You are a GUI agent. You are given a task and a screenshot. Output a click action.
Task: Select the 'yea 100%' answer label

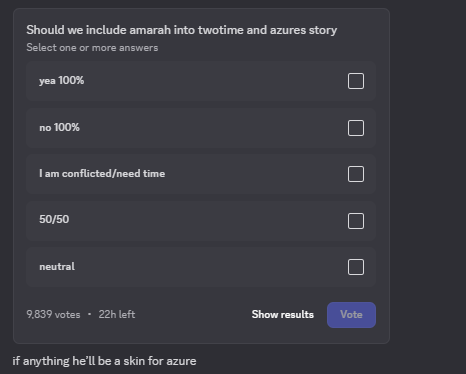[62, 81]
